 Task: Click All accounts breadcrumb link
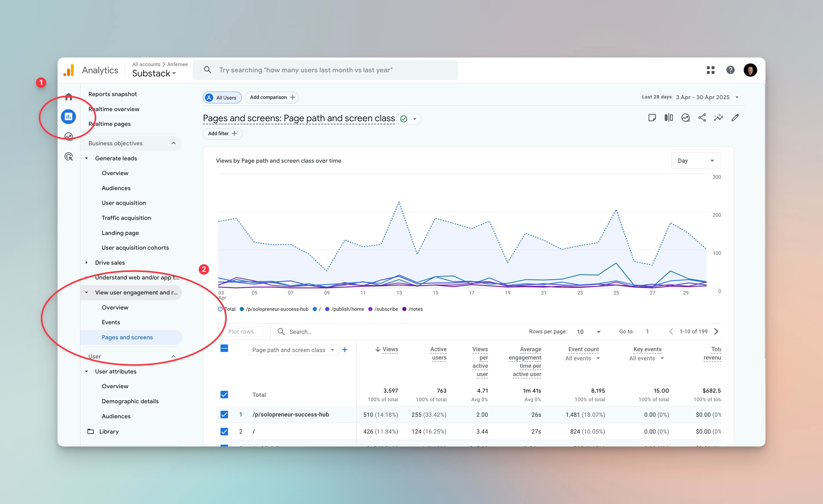146,64
